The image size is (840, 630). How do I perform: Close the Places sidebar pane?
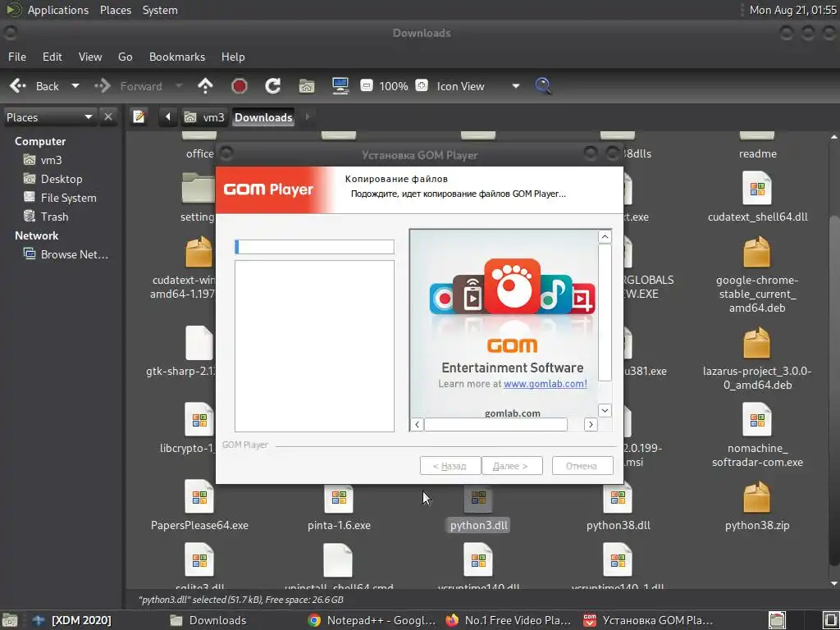108,116
